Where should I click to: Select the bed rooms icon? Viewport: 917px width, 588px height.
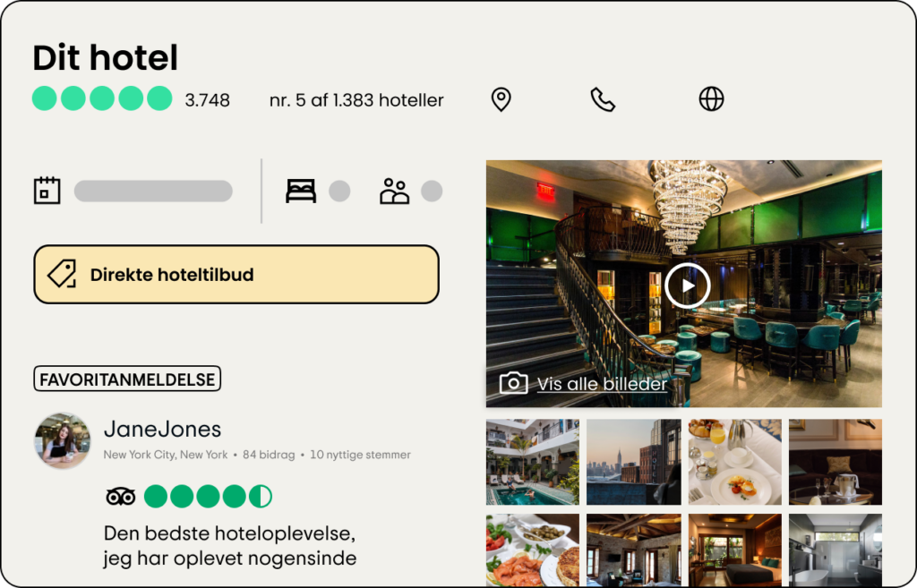tap(301, 192)
